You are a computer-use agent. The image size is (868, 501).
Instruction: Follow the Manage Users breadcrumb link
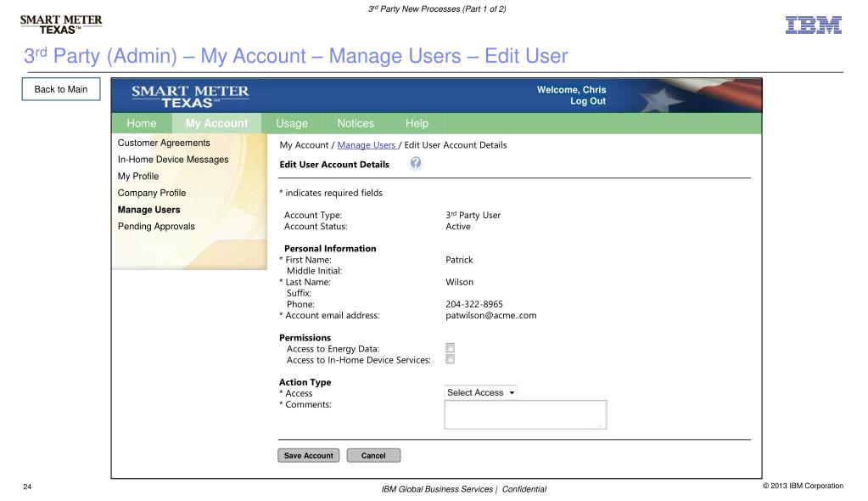pos(367,145)
